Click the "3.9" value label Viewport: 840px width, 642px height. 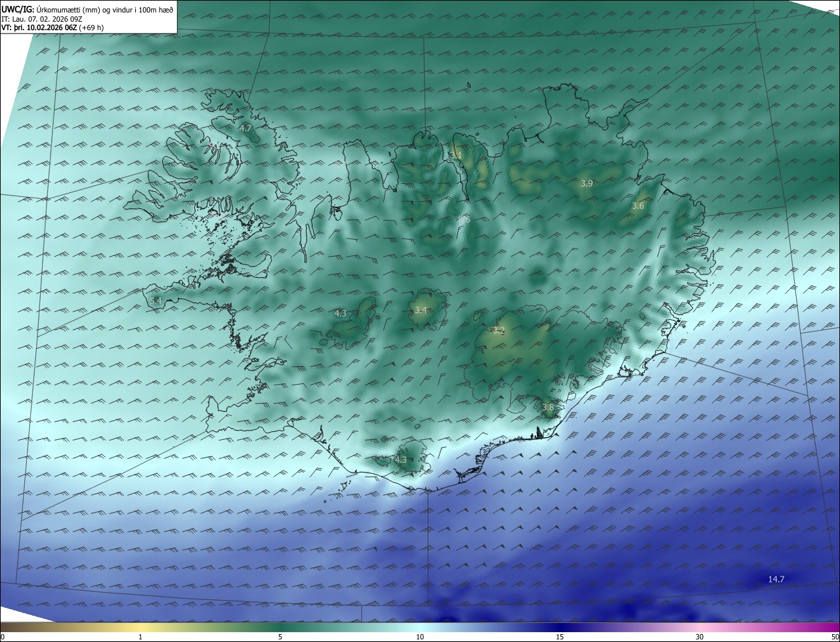(x=587, y=184)
